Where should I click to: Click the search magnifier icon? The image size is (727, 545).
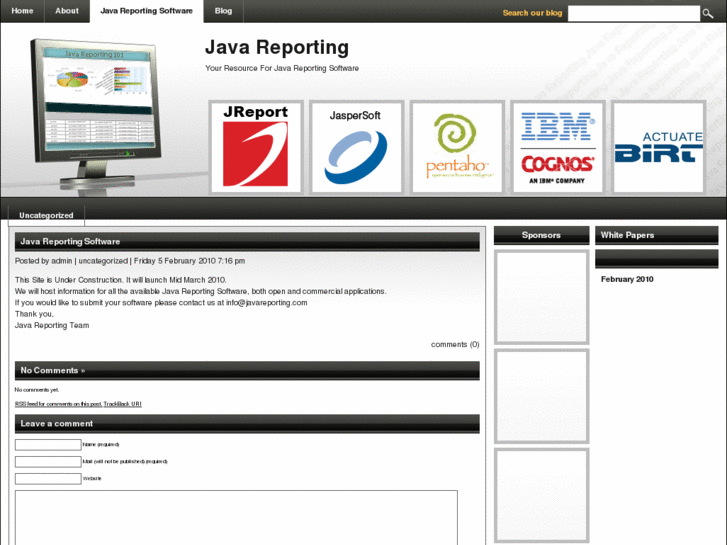pos(708,13)
